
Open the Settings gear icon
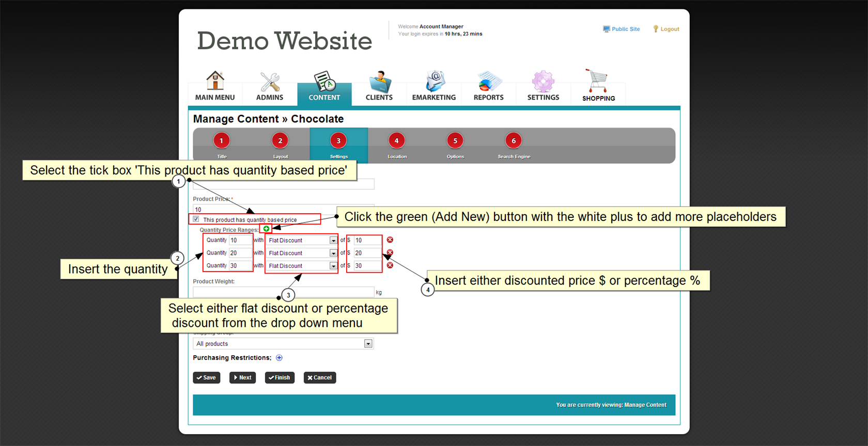543,82
